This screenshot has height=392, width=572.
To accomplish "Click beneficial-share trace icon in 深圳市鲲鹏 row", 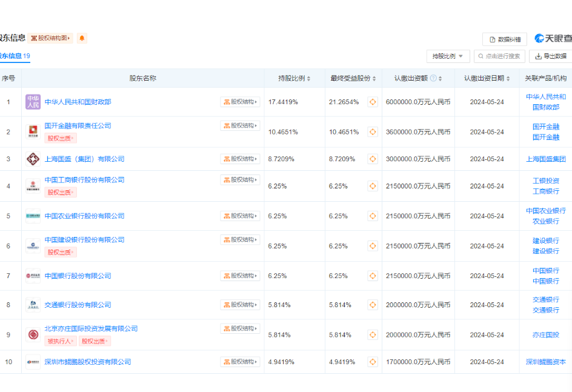I will 373,362.
